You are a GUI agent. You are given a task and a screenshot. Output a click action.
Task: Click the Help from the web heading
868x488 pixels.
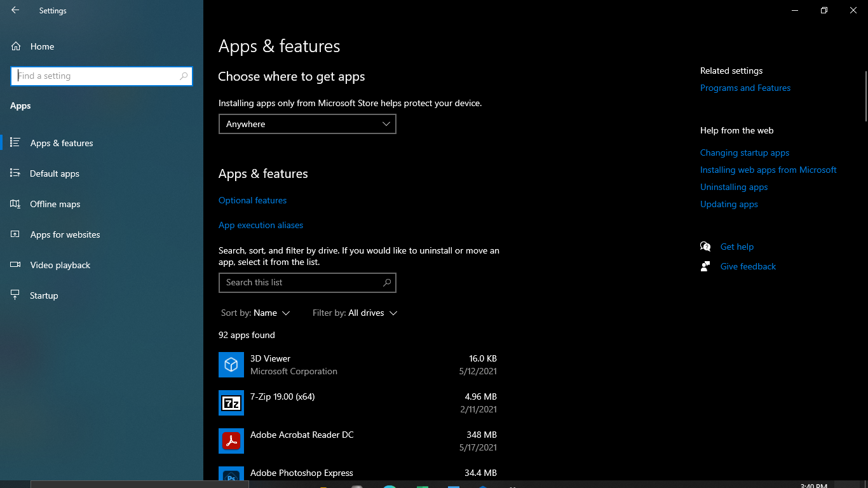click(737, 130)
